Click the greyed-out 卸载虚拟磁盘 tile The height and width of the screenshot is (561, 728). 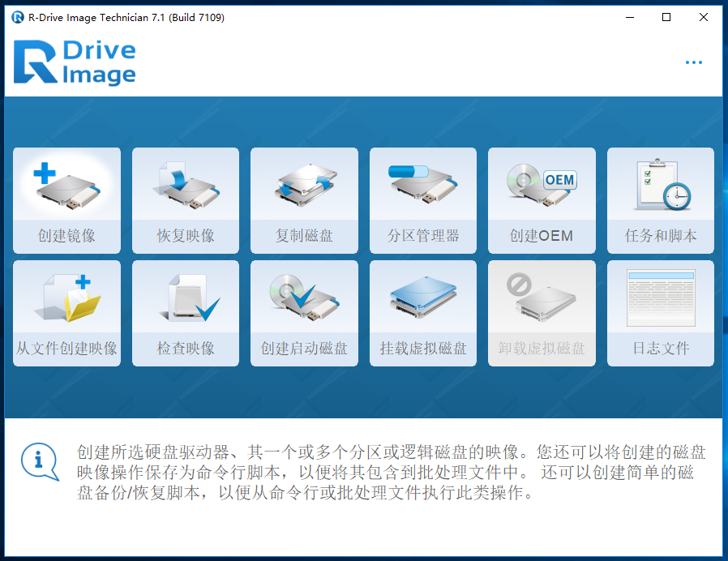tap(541, 313)
